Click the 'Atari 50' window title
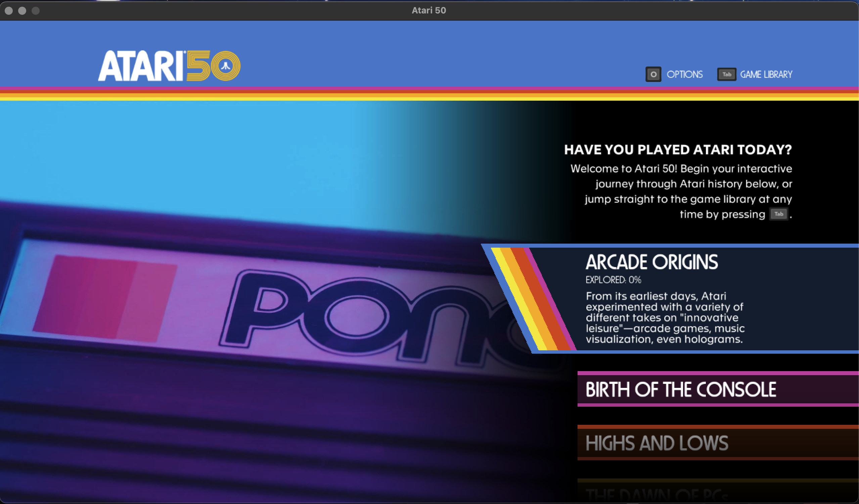 point(429,10)
